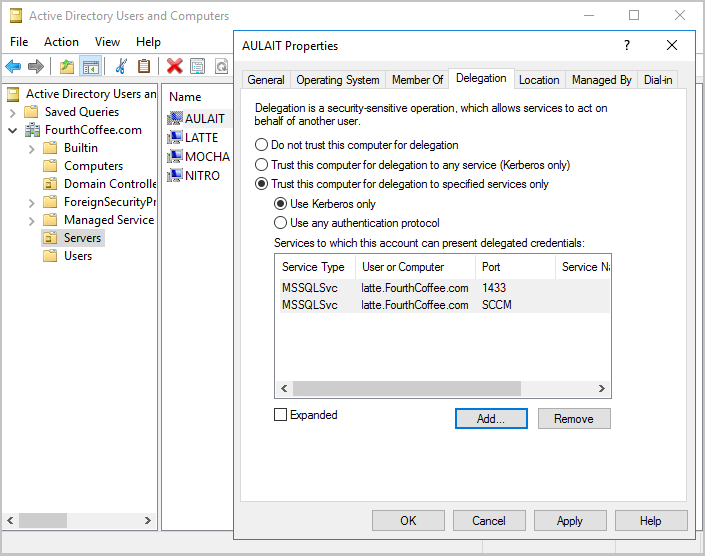Expand the Builtin container node

31,149
